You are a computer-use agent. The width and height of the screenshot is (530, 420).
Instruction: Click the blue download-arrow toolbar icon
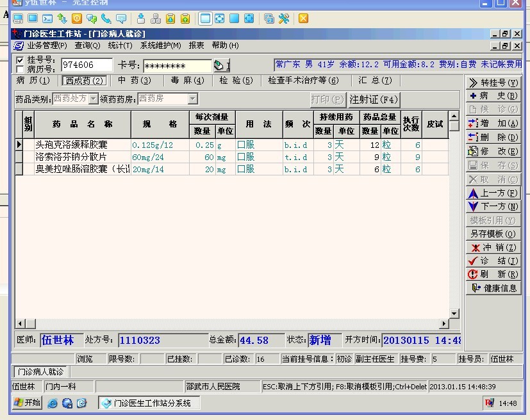141,19
